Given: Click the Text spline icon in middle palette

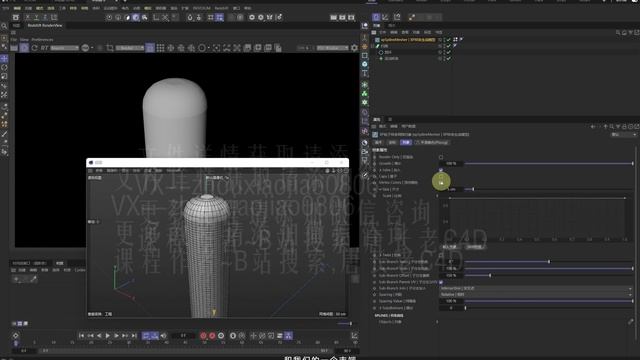Looking at the screenshot, I should [364, 73].
